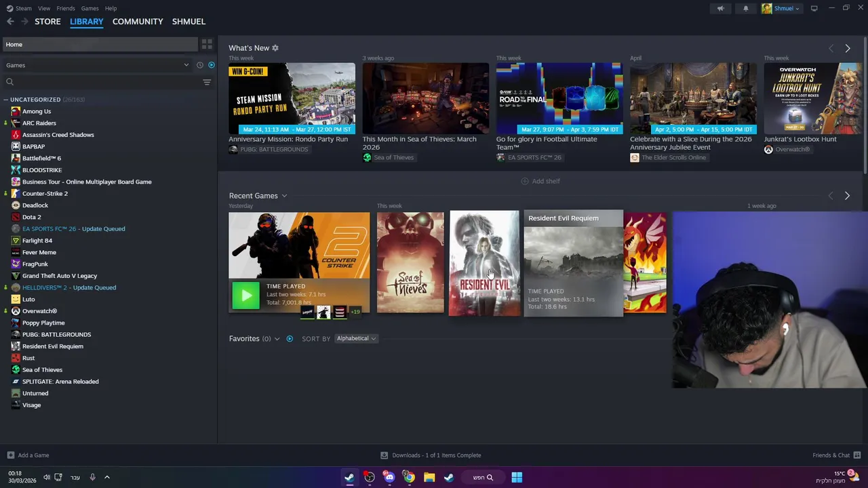Viewport: 868px width, 488px height.
Task: Click the +19 friends badge on Counter-Strike
Action: click(355, 312)
